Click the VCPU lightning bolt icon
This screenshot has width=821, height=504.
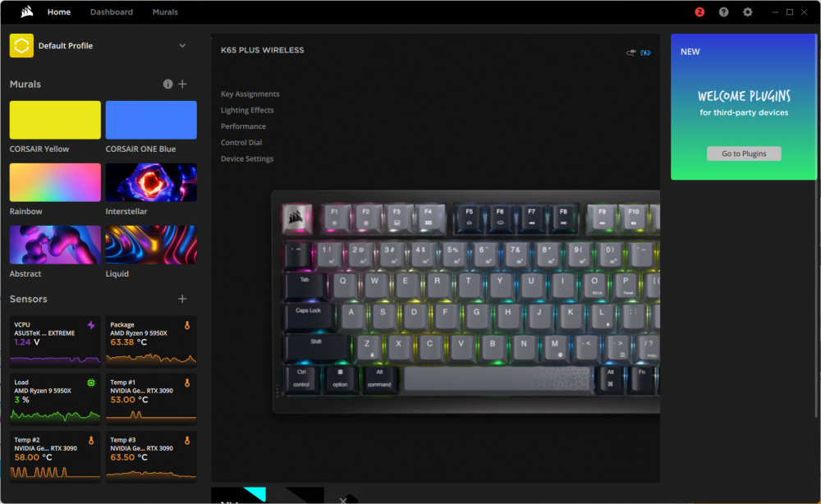[91, 325]
